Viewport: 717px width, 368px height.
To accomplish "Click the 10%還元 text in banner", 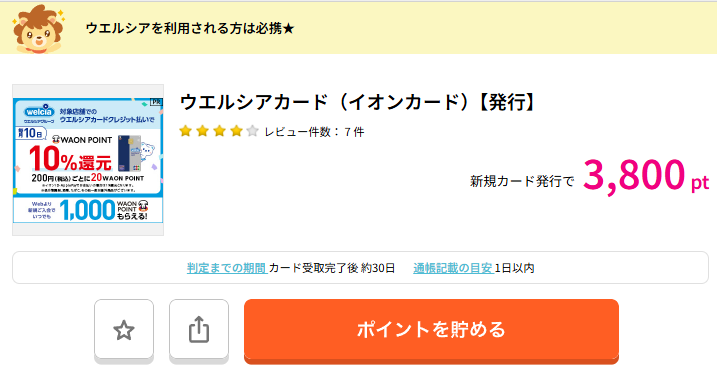I will [x=70, y=159].
